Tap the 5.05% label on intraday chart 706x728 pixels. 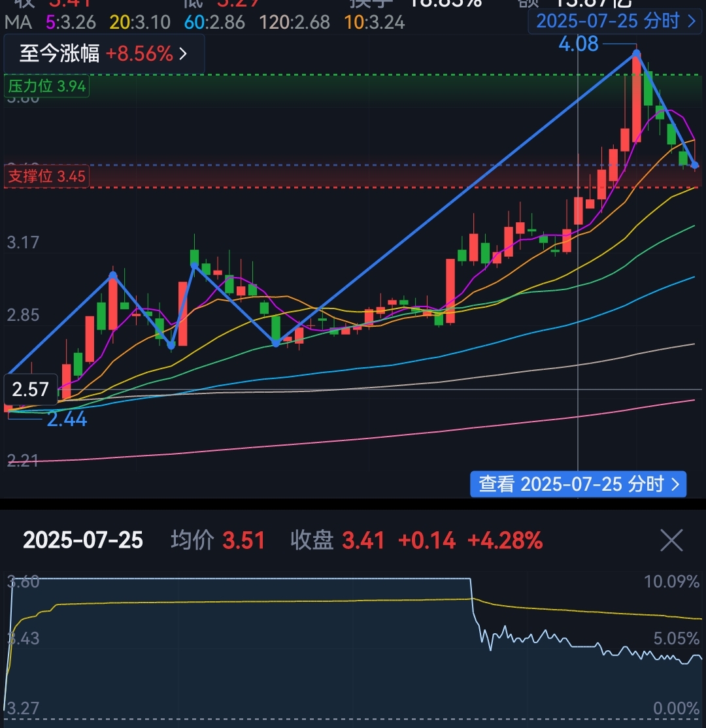[x=677, y=638]
